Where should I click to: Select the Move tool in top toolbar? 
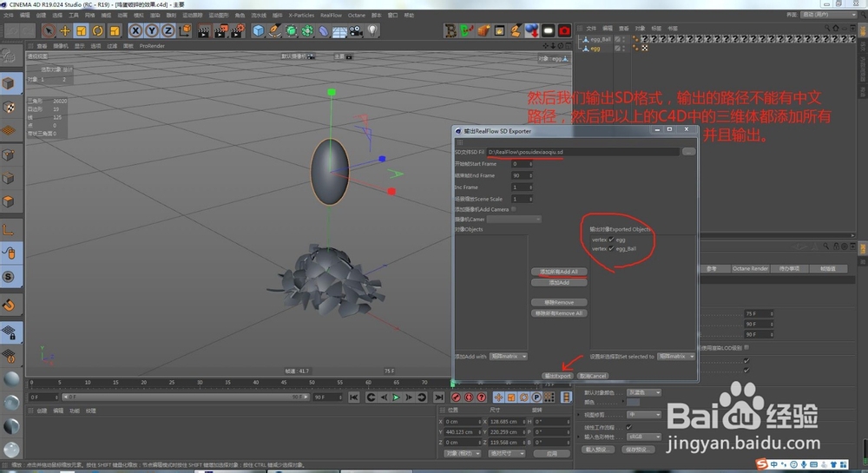pos(65,31)
